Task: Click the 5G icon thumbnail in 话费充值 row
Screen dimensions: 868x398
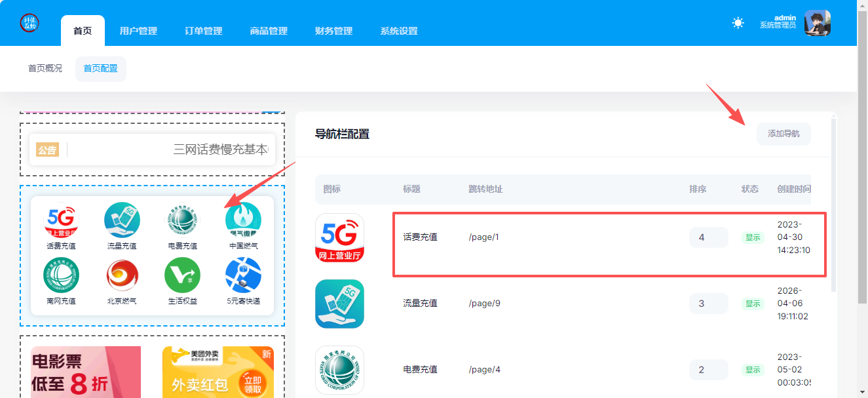Action: [x=339, y=237]
